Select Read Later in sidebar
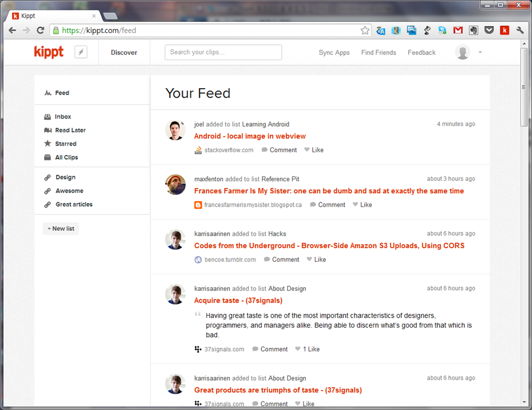The width and height of the screenshot is (532, 410). coord(70,130)
